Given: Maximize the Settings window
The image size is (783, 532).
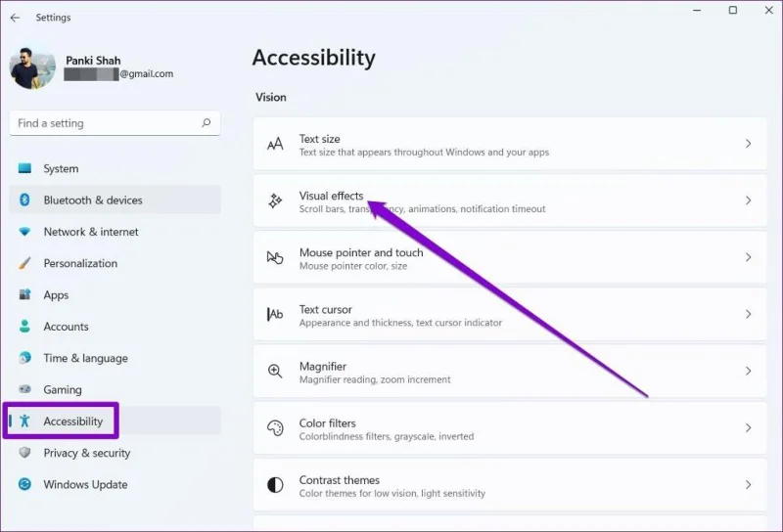Looking at the screenshot, I should coord(732,10).
